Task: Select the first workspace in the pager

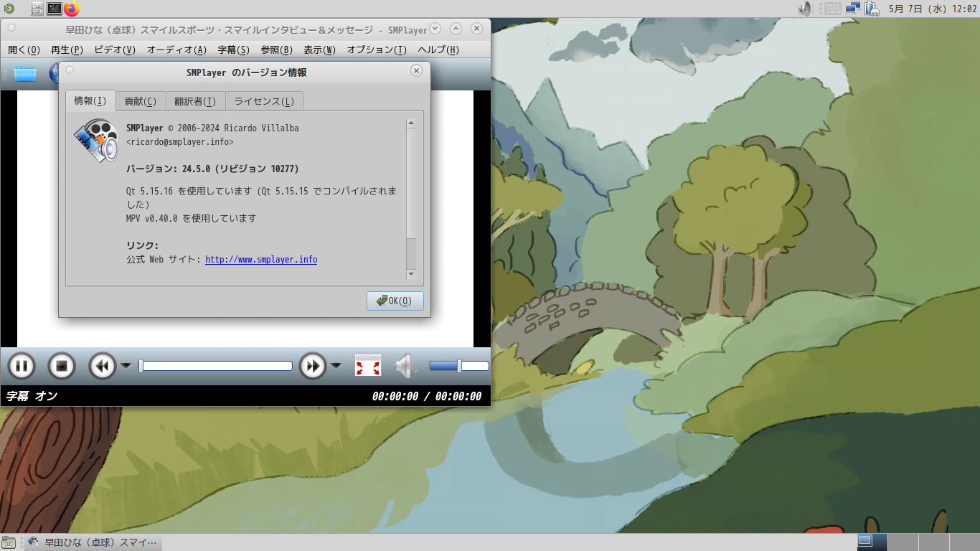Action: (872, 542)
